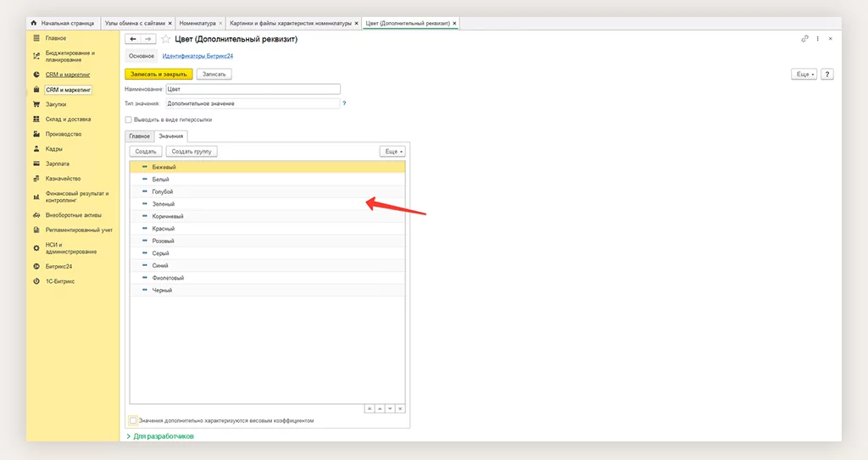This screenshot has width=868, height=460.
Task: Open the НСИ и администрирование gear section
Action: [36, 247]
